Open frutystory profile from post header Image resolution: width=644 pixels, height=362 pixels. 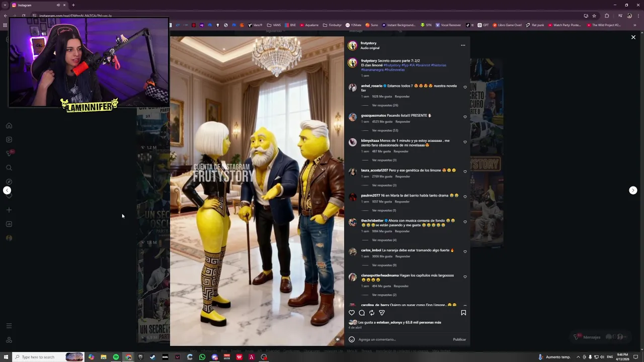tap(368, 43)
